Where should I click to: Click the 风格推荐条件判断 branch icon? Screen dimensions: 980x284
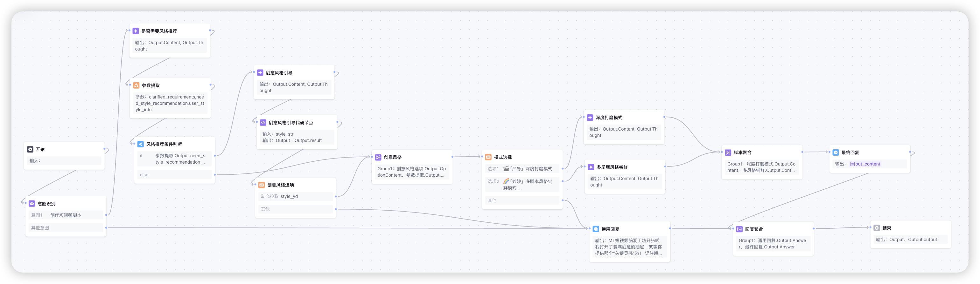140,144
